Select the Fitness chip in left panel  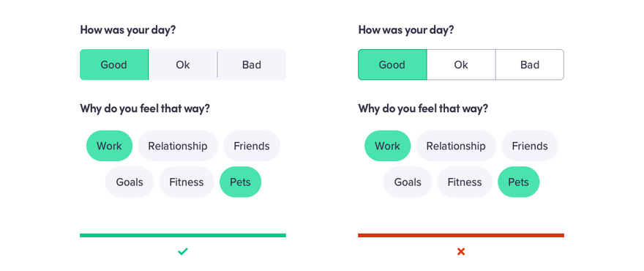pyautogui.click(x=187, y=182)
